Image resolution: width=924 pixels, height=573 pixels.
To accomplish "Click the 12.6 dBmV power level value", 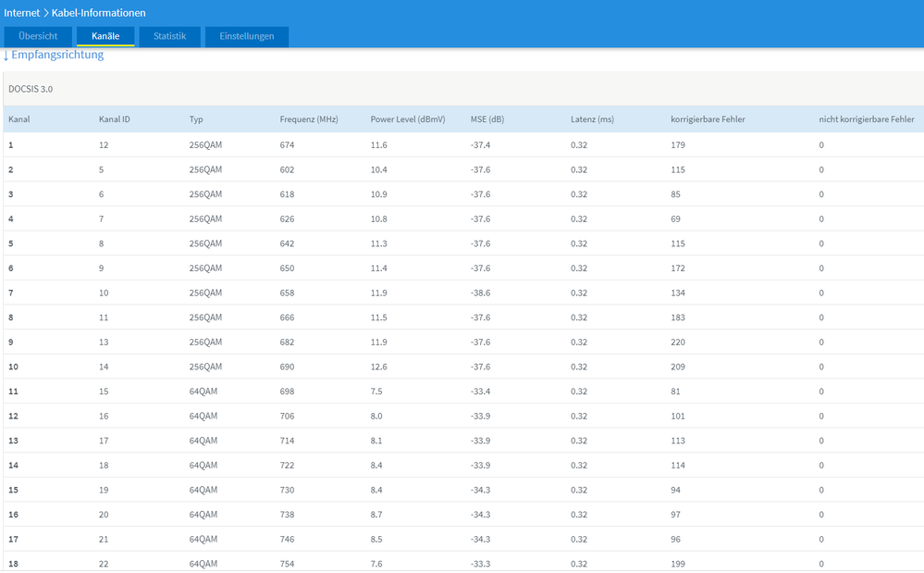I will coord(379,367).
